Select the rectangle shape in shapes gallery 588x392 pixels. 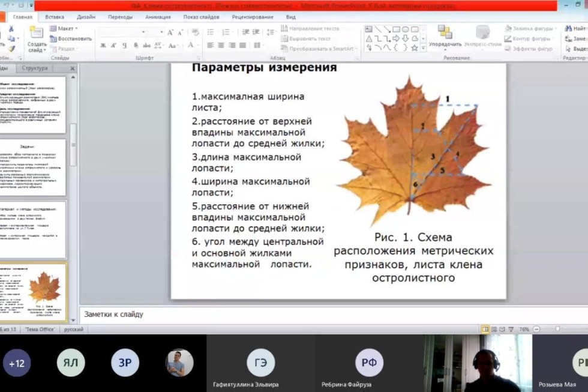pyautogui.click(x=396, y=29)
